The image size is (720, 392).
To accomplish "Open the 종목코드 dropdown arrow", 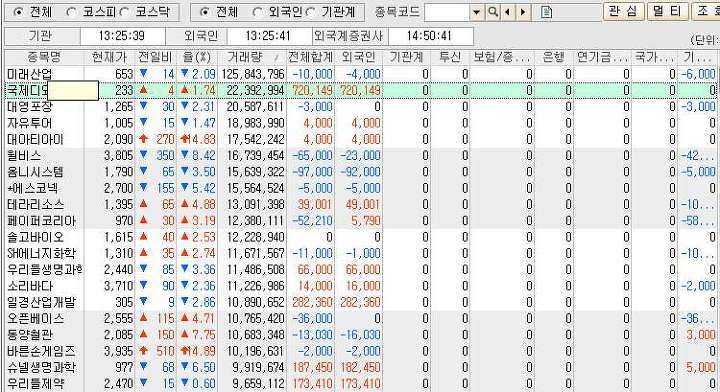I will point(477,12).
